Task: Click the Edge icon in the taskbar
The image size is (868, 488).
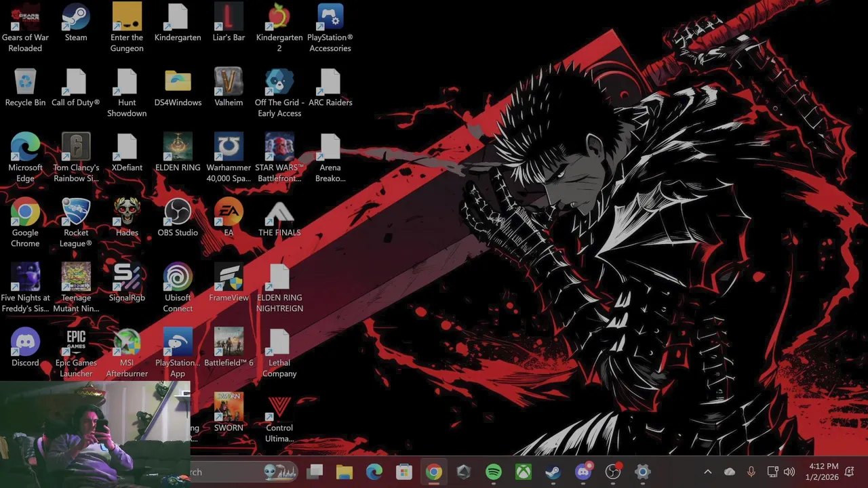Action: [374, 472]
